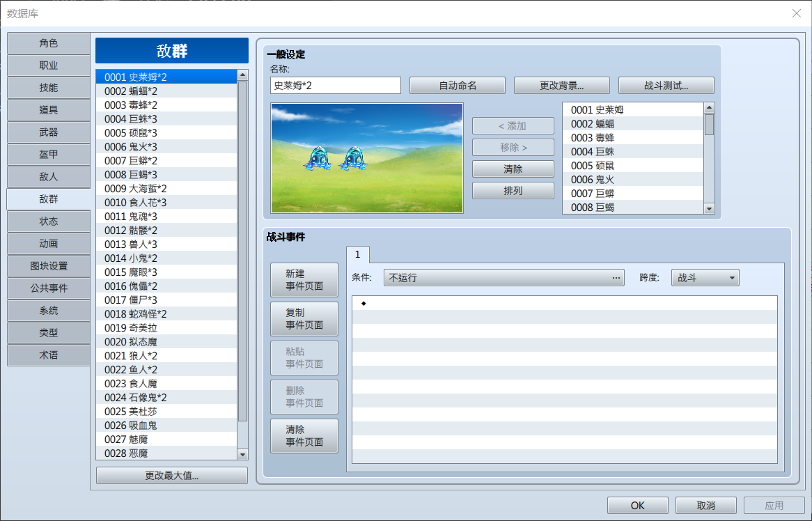Select troop 0001 史莱姆*2

coord(166,77)
